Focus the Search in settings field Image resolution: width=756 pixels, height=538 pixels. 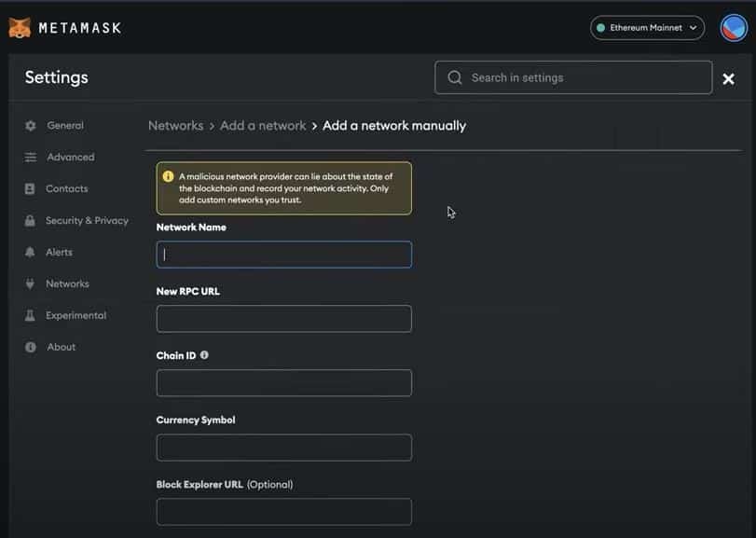click(x=573, y=78)
